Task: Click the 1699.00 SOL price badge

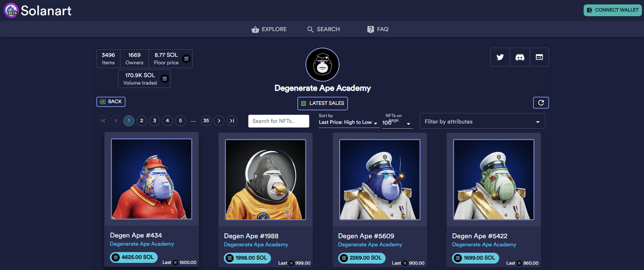Action: point(476,258)
